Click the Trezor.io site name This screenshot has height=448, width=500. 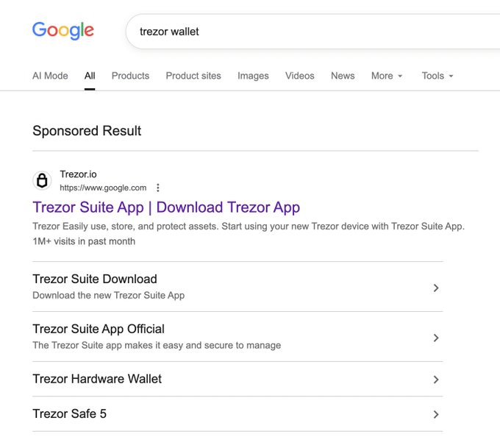tap(78, 174)
